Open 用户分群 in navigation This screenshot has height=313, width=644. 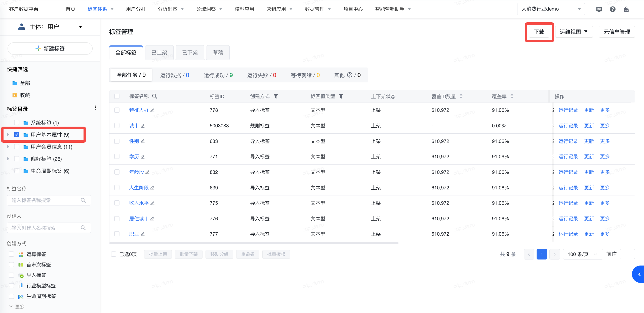136,9
